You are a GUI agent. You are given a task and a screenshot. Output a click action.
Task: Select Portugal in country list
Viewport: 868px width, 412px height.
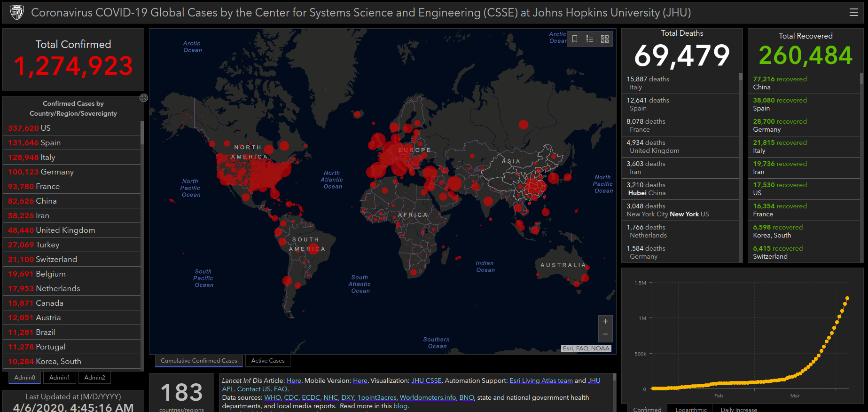[x=71, y=347]
